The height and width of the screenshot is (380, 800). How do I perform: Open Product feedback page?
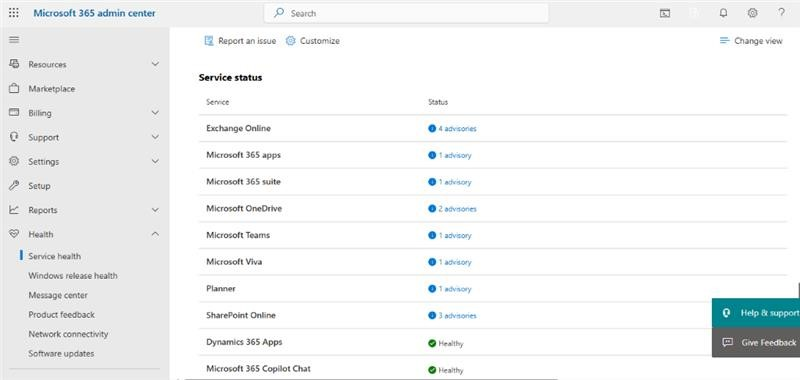62,315
